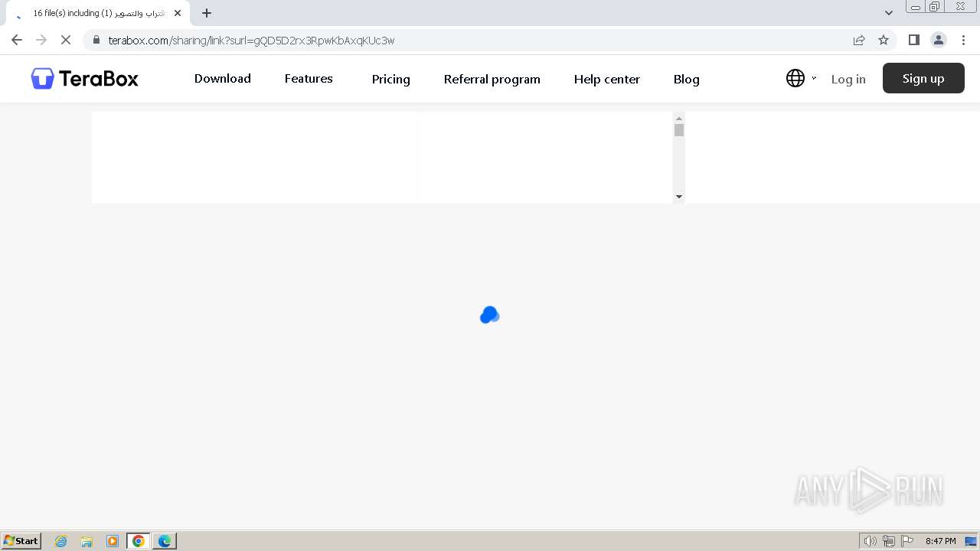Open Microsoft Edge from taskbar
This screenshot has height=551, width=980.
coord(165,541)
